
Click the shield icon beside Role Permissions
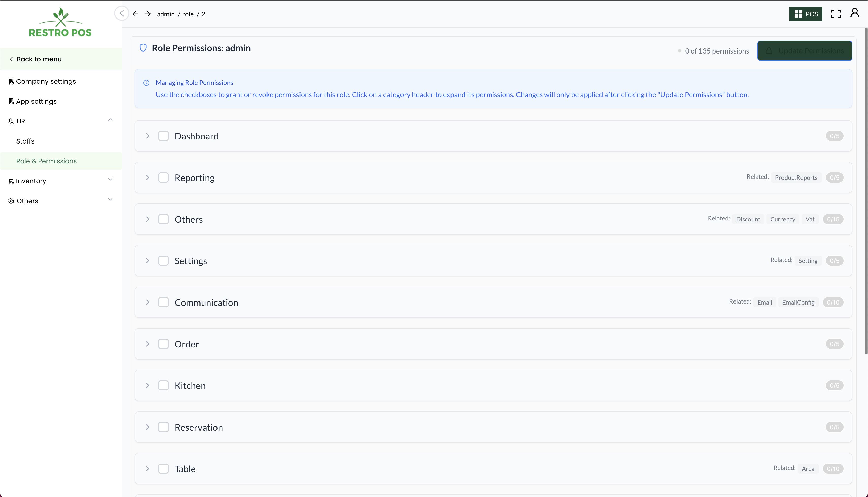(x=143, y=48)
